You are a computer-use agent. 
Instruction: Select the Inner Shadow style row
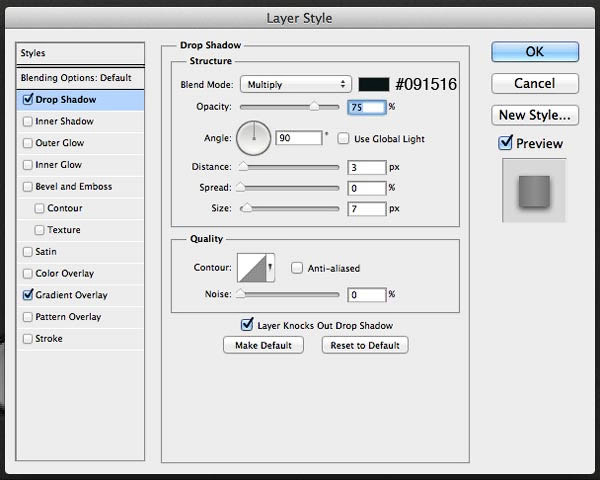click(x=80, y=122)
